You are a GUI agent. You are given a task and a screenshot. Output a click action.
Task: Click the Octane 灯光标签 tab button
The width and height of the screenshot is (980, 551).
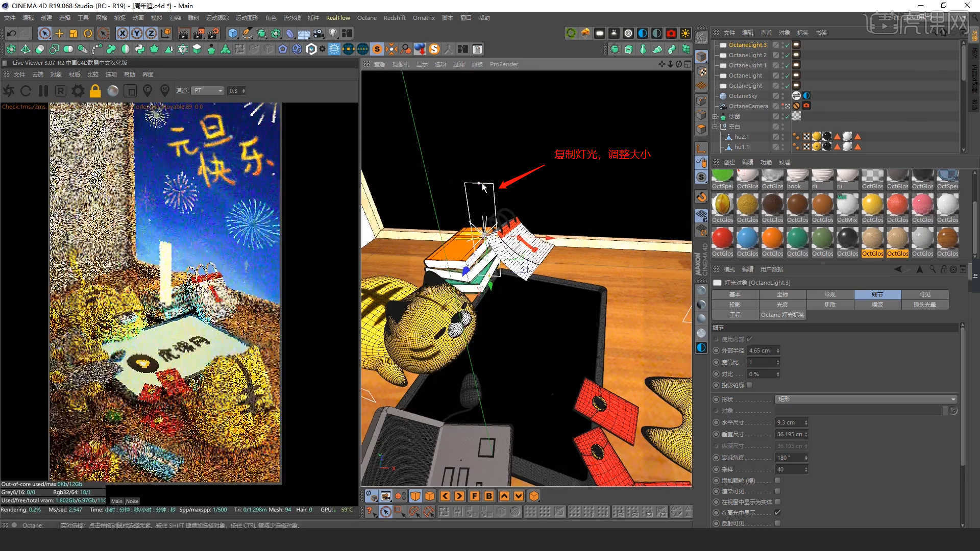[782, 315]
